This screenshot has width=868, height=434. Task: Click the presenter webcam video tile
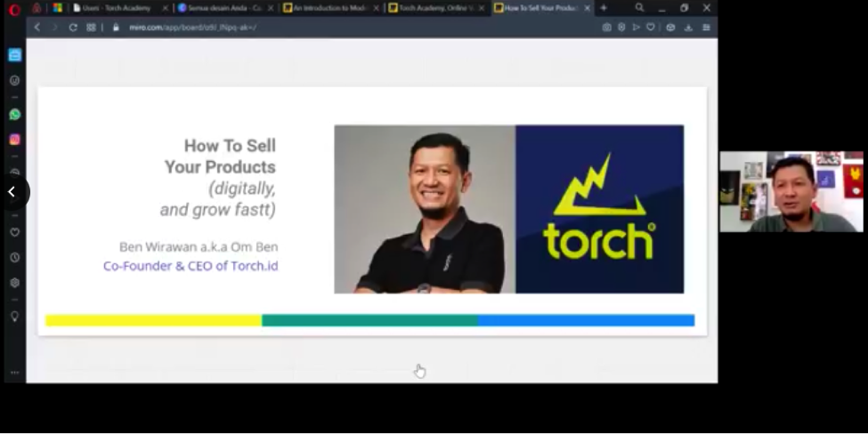791,191
